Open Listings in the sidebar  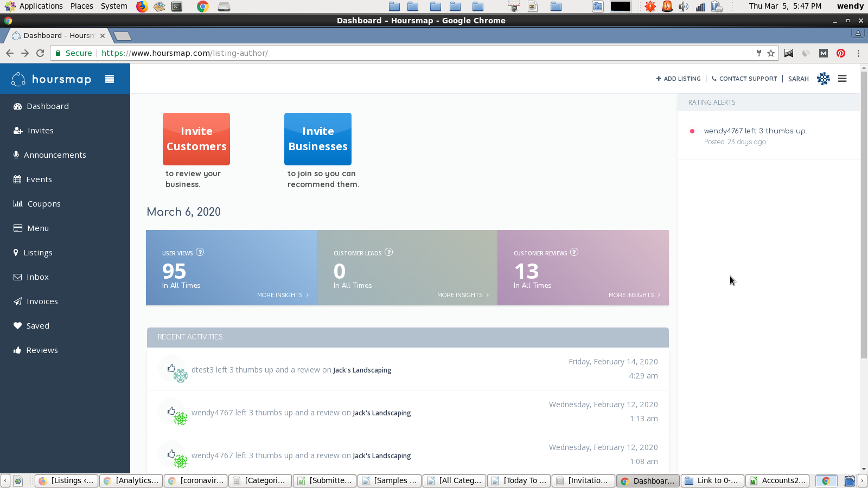(33, 253)
